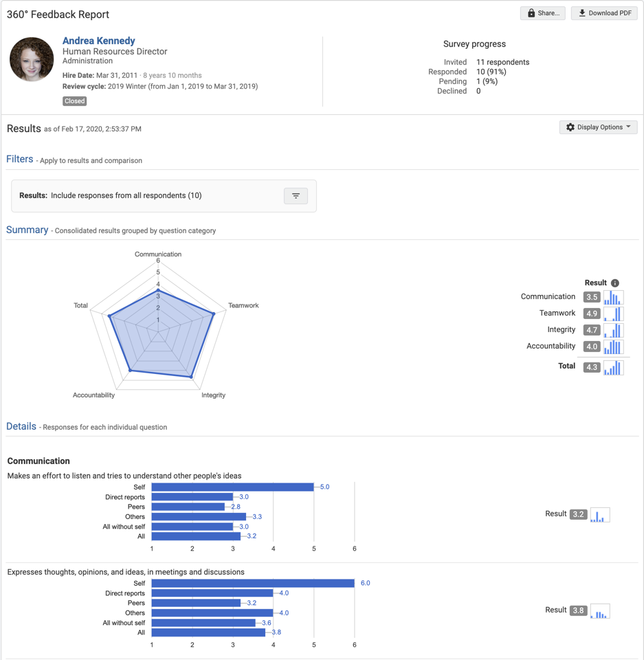Select the Communication axis on the radar chart
Viewport: 644px width, 660px height.
158,254
